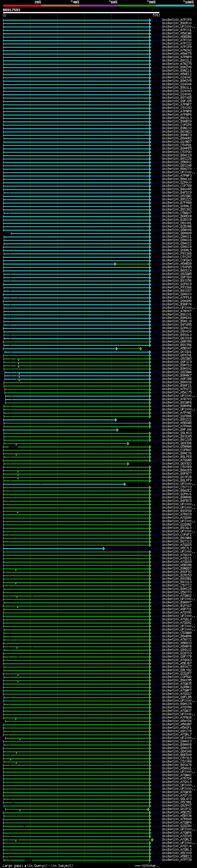Select label UniRef100_B6SWG3
This screenshot has width=197, height=868.
coord(177,131)
